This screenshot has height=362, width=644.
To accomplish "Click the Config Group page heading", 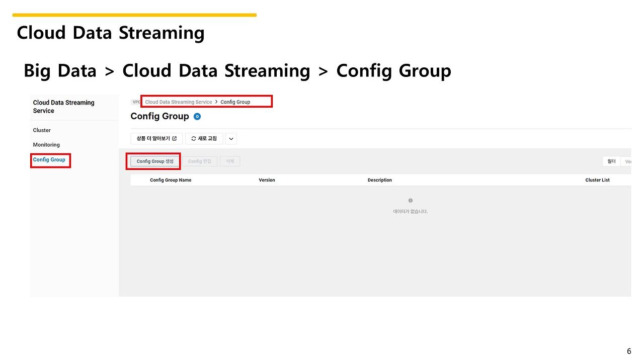I will tap(160, 117).
